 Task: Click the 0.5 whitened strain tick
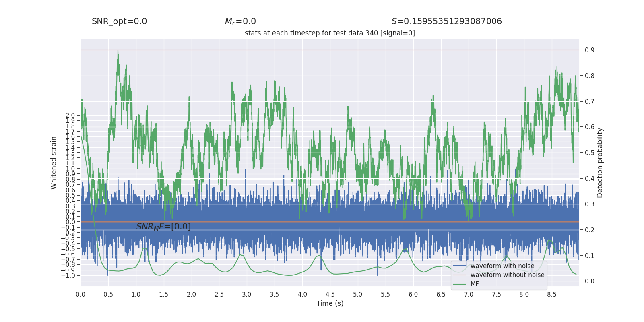[70, 196]
